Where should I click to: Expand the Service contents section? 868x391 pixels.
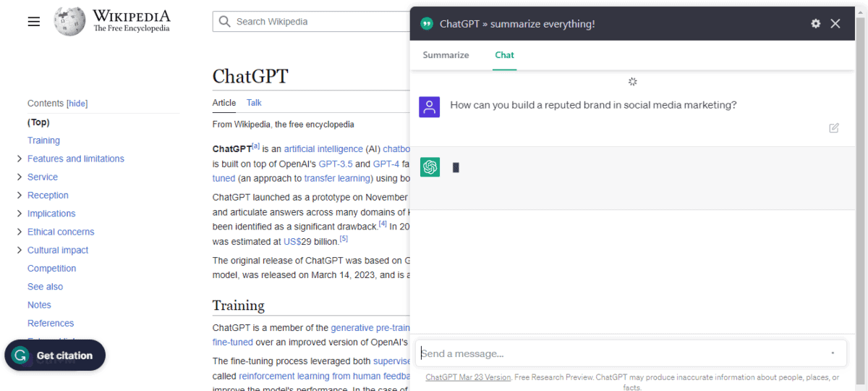pos(19,177)
